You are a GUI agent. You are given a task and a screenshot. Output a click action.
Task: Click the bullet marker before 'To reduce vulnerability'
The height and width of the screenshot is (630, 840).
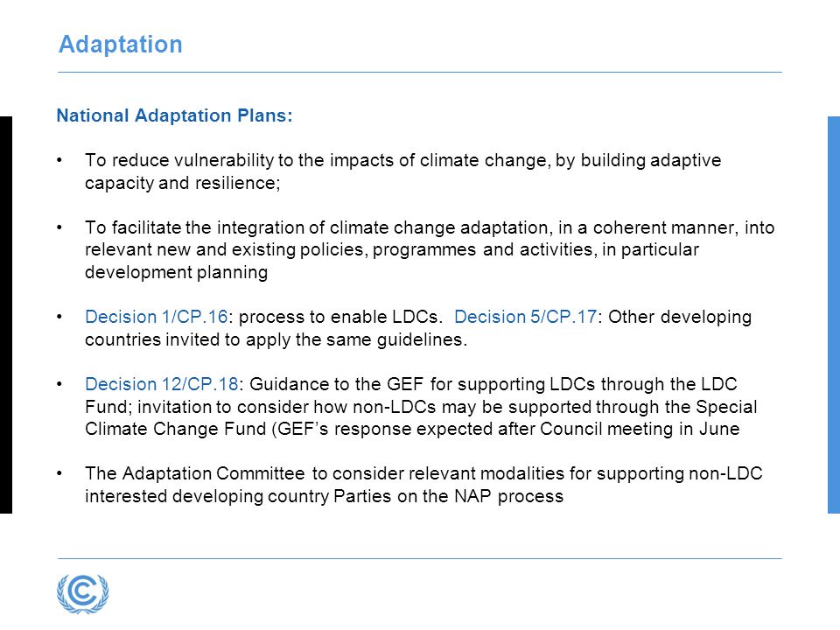59,160
